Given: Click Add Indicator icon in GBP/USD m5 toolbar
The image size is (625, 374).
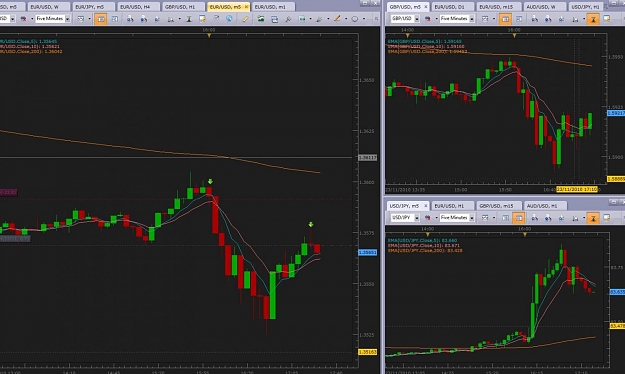Looking at the screenshot, I should (535, 19).
